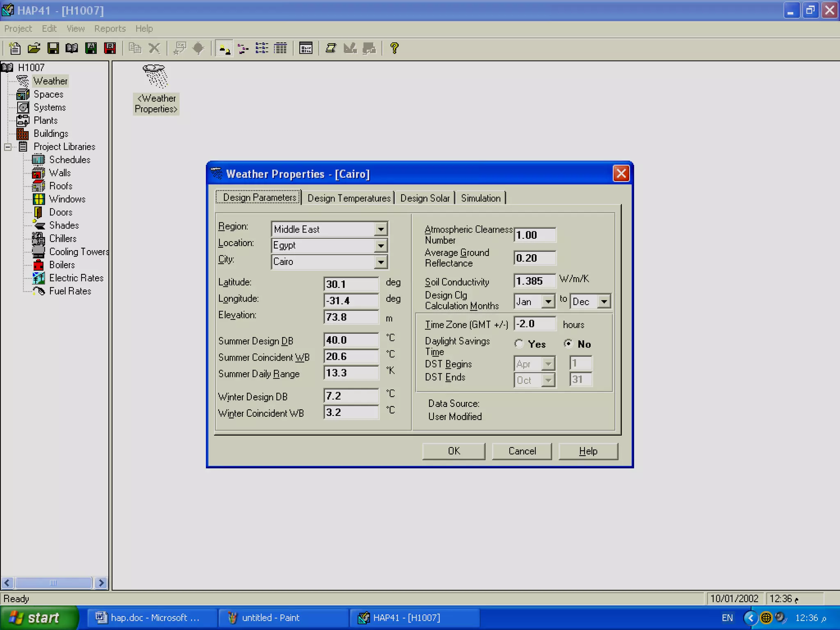Click the tree panel horizontal scrollbar thumb
840x630 pixels.
coord(53,583)
